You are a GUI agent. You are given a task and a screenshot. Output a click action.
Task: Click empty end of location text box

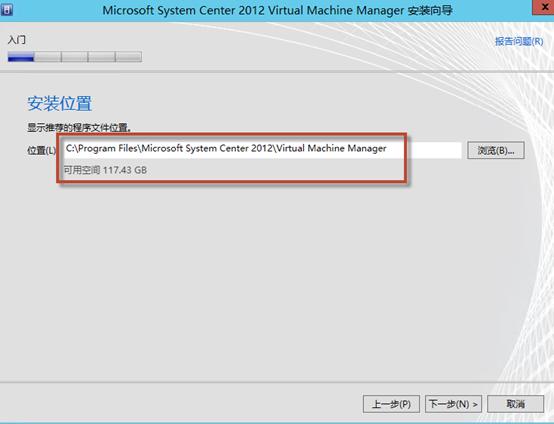coord(434,149)
